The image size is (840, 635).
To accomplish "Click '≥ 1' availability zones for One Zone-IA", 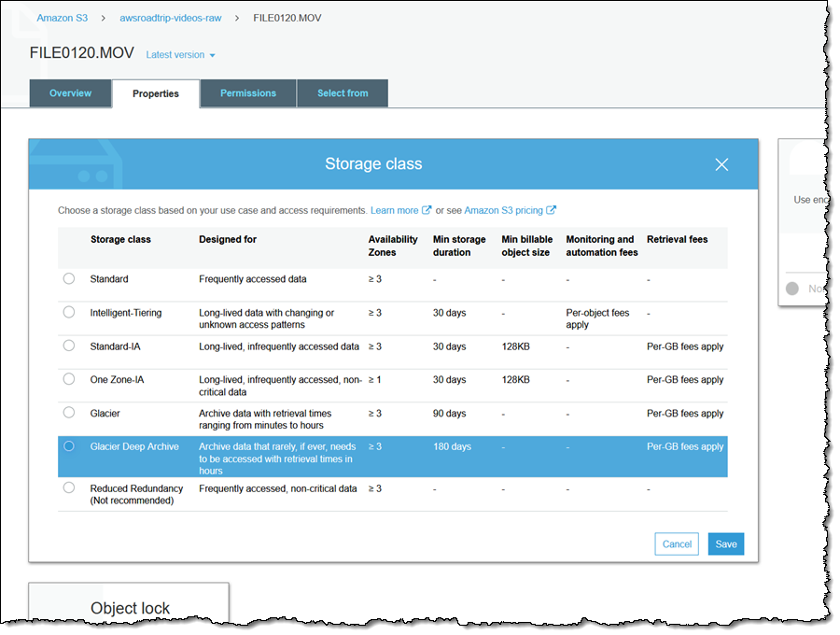I will tap(374, 380).
